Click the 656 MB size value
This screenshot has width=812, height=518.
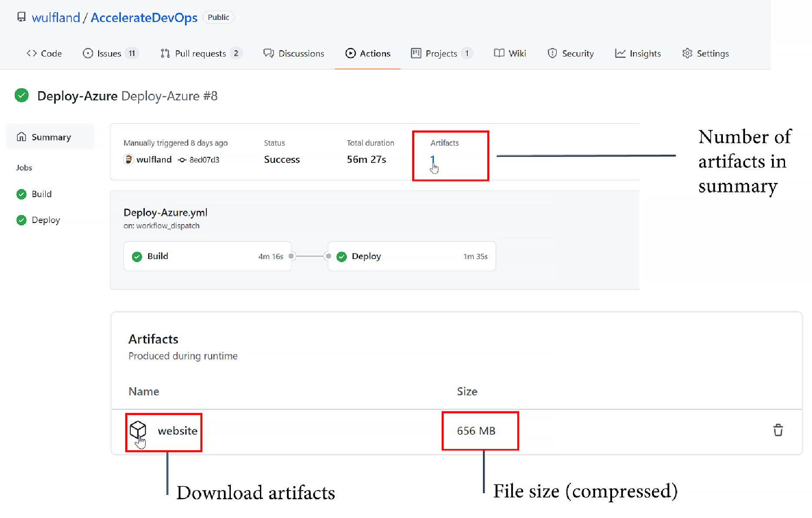tap(476, 431)
